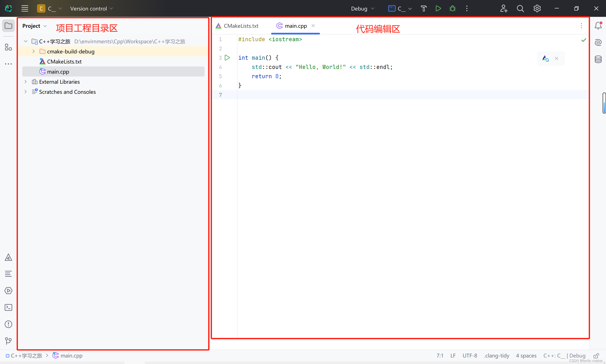Expand the External Libraries node
The height and width of the screenshot is (364, 606).
pos(25,82)
